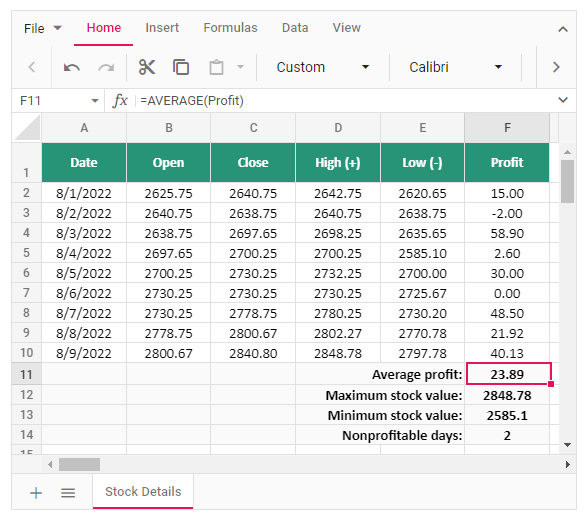This screenshot has height=519, width=586.
Task: Open the sheet list hamburger icon
Action: pos(68,493)
